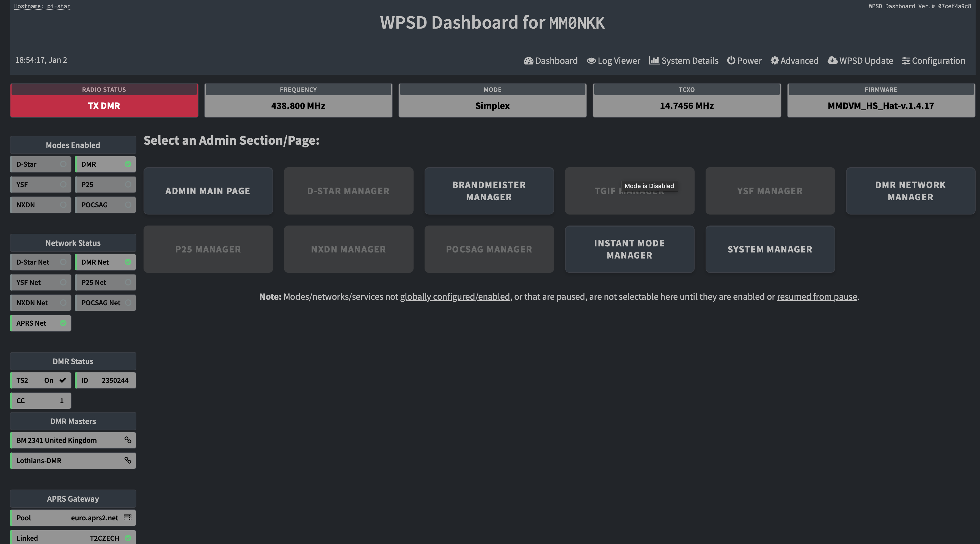
Task: Click the checkmark icon in TS2 On
Action: [x=63, y=380]
